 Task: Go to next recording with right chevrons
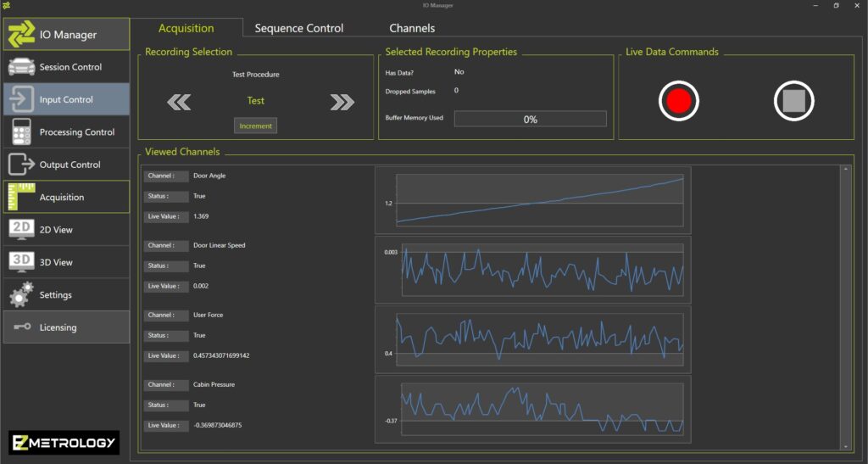click(342, 102)
